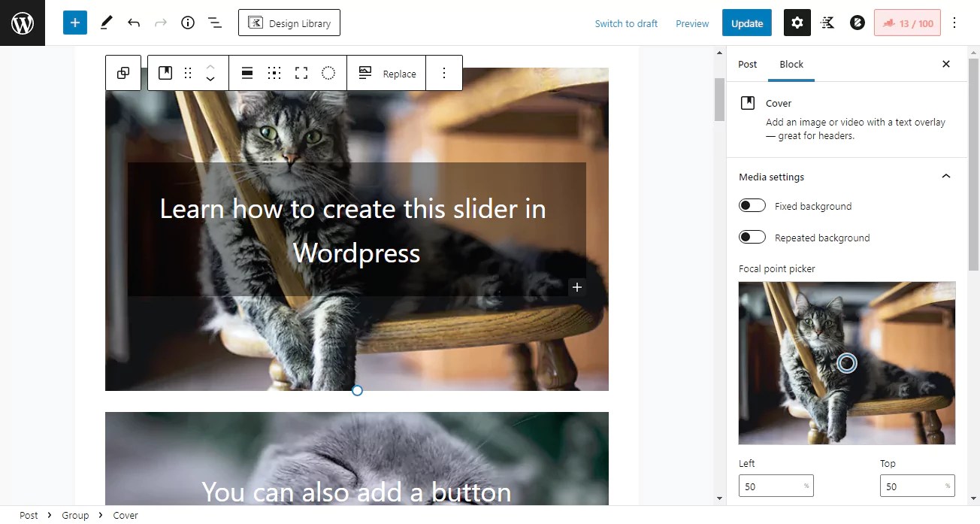Screen dimensions: 980x524
Task: Enable the Fixed background toggle
Action: 752,205
